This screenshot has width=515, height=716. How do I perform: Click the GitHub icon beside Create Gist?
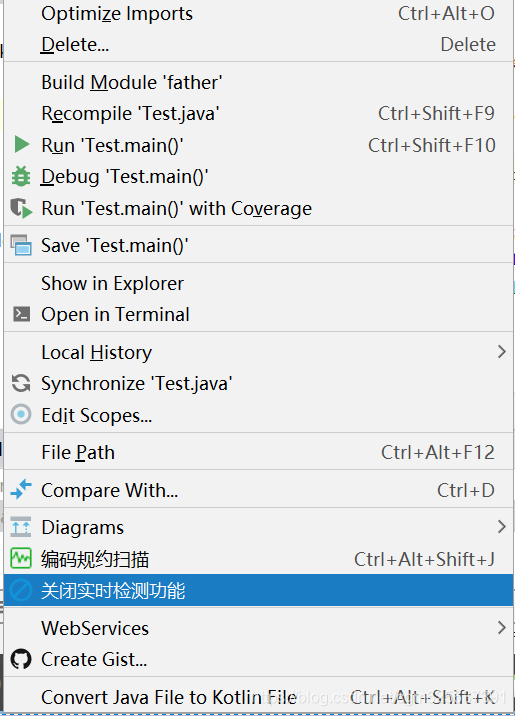[21, 659]
